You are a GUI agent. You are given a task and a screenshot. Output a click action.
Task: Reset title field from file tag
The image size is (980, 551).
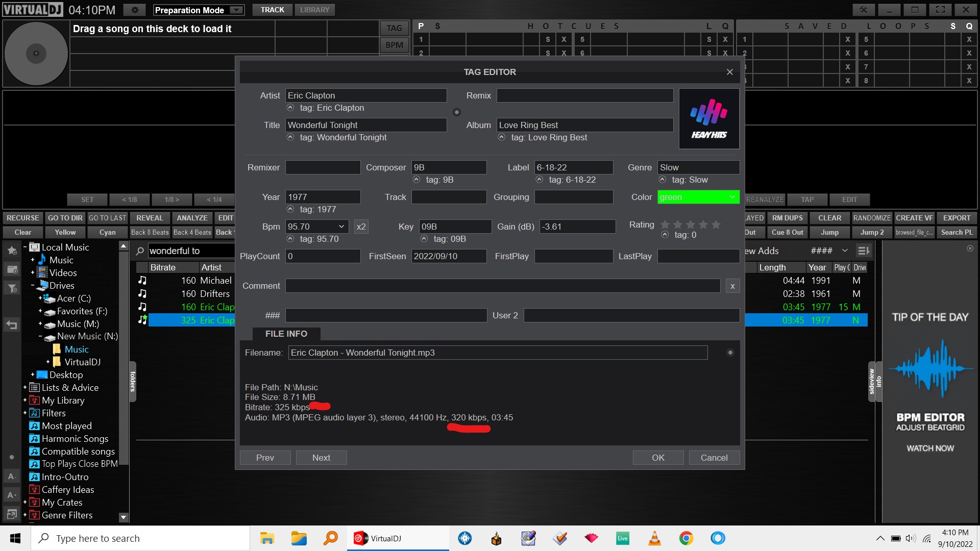(290, 137)
